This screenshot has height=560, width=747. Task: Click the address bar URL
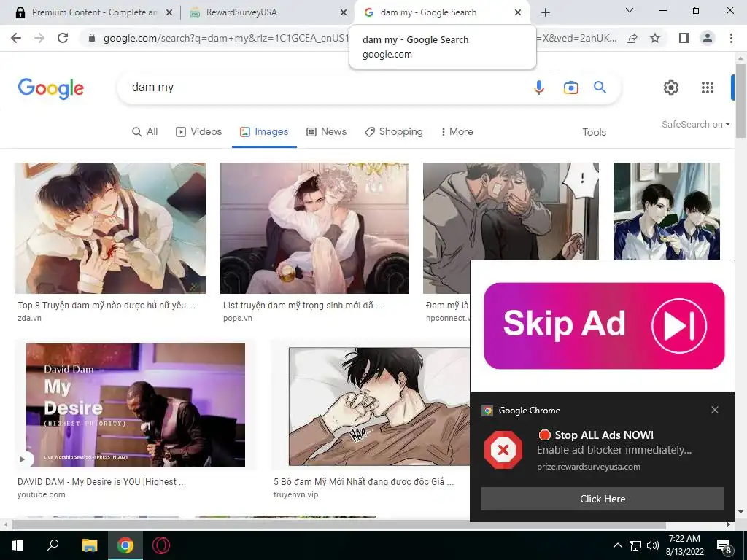(226, 38)
